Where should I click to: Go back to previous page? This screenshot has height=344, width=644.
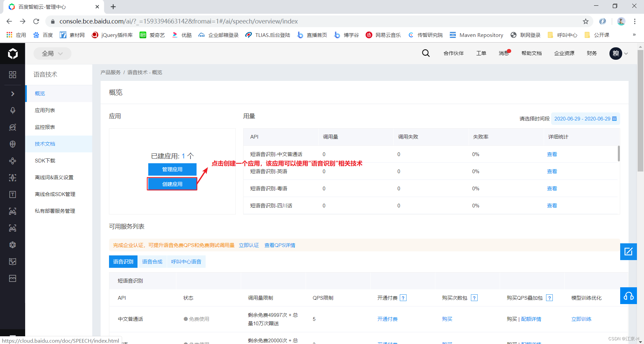point(9,21)
